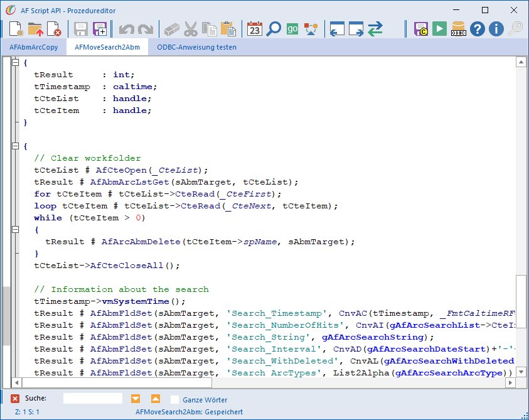
Task: Toggle the Ganze Wörter checkbox
Action: pos(174,399)
